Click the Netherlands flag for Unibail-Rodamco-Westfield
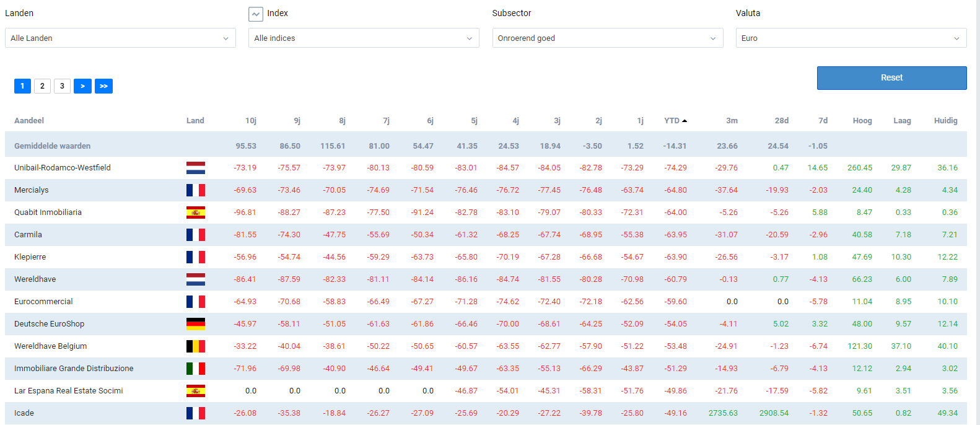This screenshot has width=980, height=425. tap(196, 168)
